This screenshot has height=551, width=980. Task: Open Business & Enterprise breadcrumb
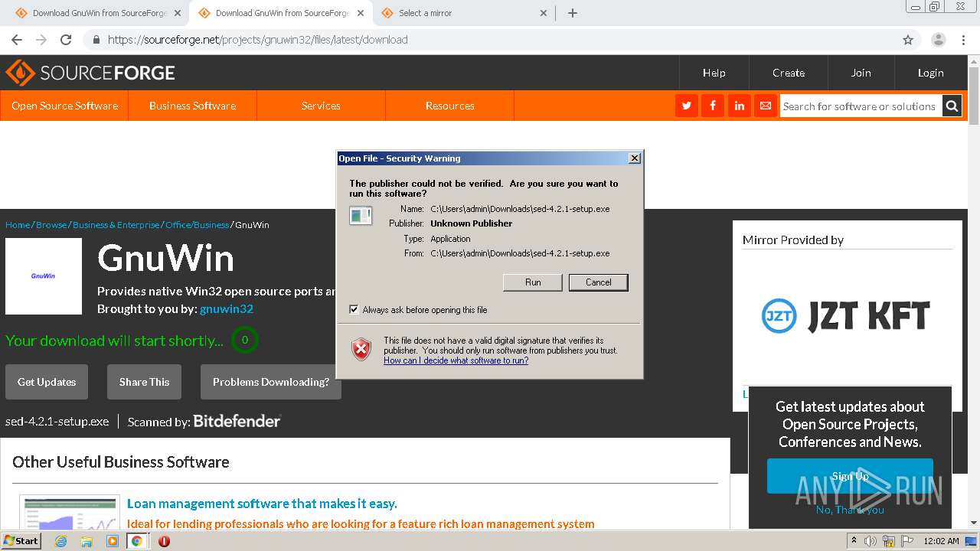point(116,225)
